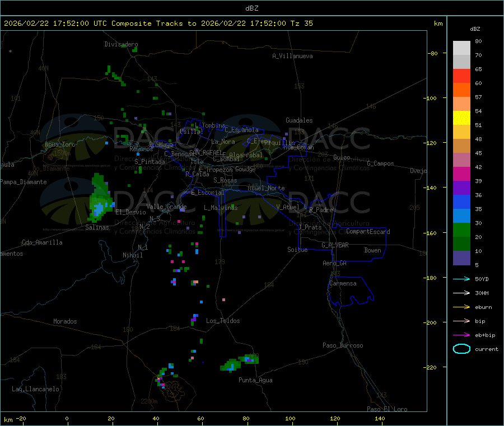Click the 'Goudge' map label
504x426 pixels.
pos(246,169)
